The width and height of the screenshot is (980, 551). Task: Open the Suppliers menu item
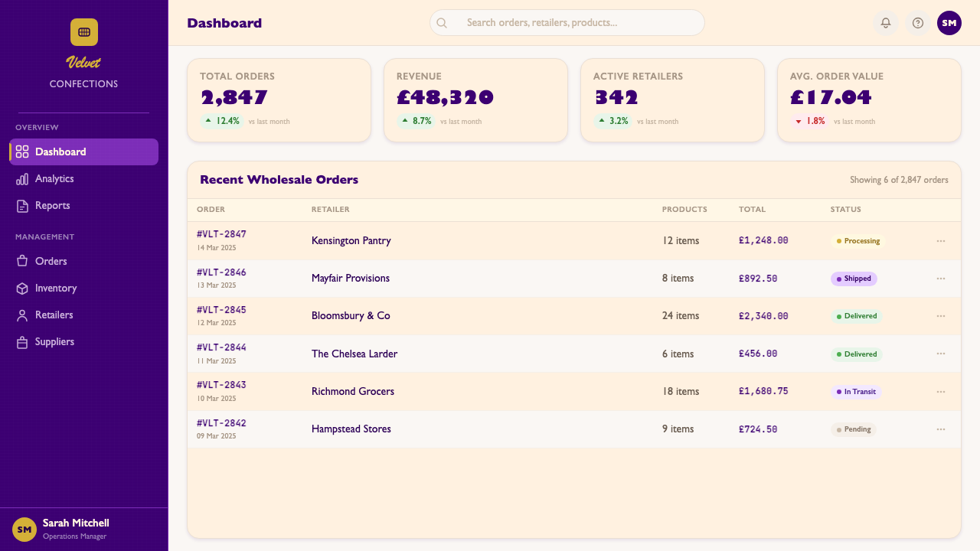click(x=83, y=341)
